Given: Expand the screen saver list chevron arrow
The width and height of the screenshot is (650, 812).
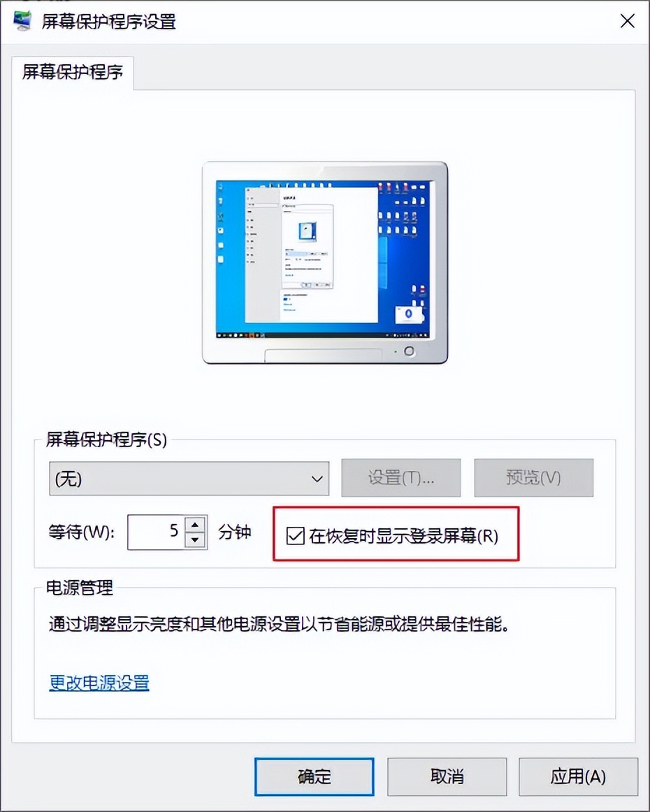Looking at the screenshot, I should 317,479.
